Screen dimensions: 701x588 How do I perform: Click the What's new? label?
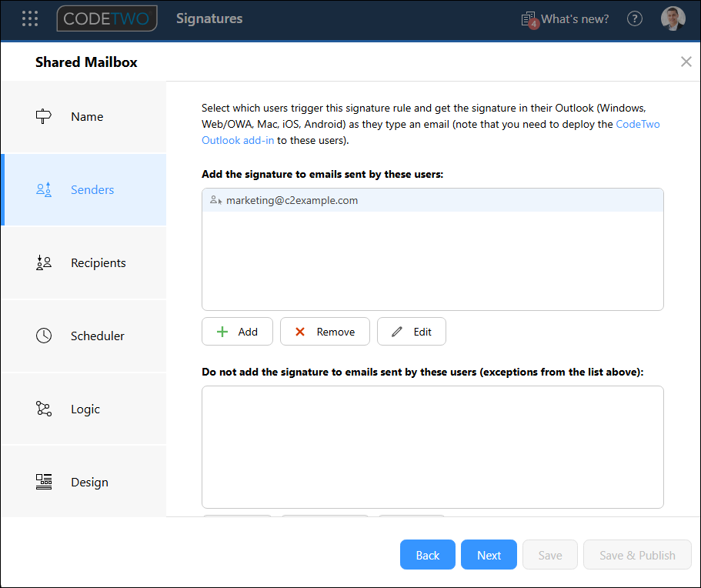click(x=575, y=19)
